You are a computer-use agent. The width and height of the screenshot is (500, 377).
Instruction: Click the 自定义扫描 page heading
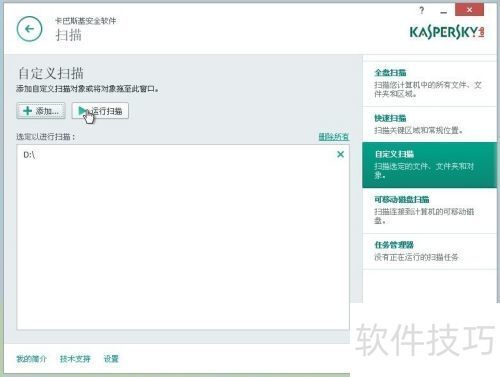[51, 73]
